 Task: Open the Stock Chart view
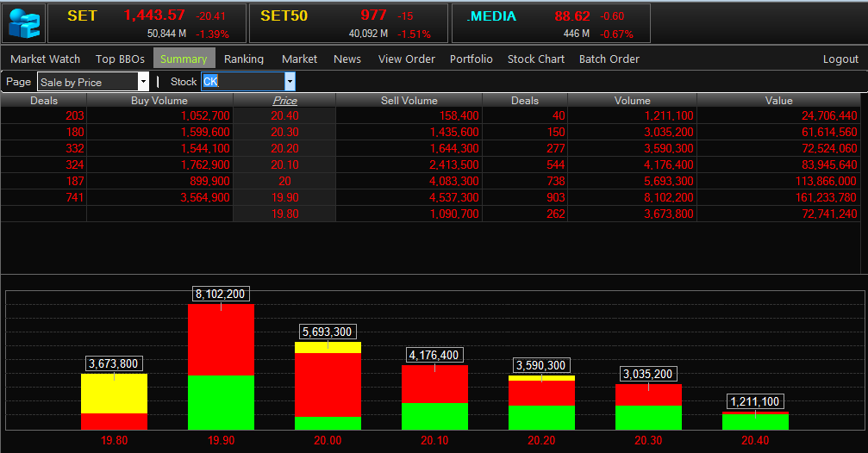tap(536, 59)
